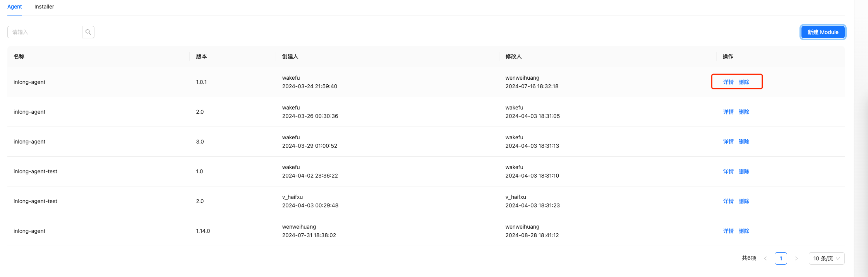Select page number 1 in pagination
The image size is (868, 277).
(x=781, y=258)
